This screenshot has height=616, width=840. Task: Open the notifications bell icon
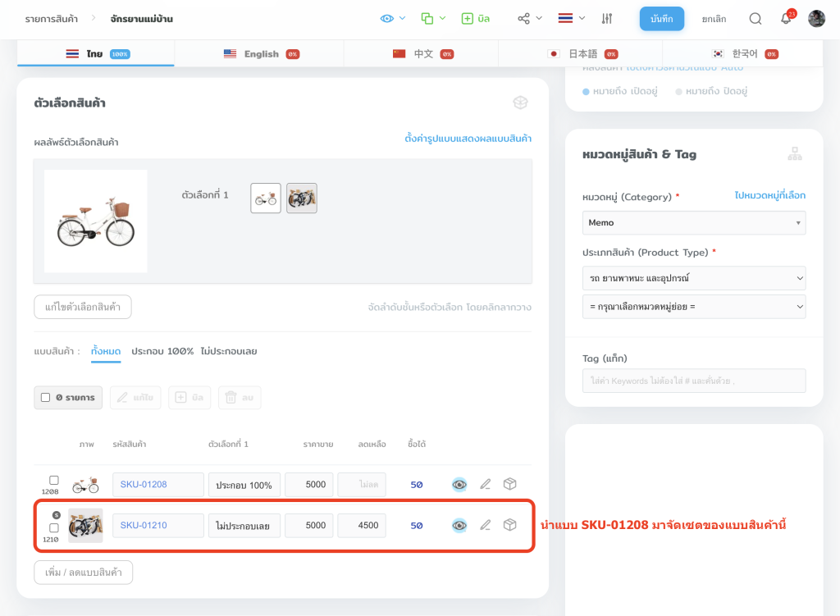786,19
